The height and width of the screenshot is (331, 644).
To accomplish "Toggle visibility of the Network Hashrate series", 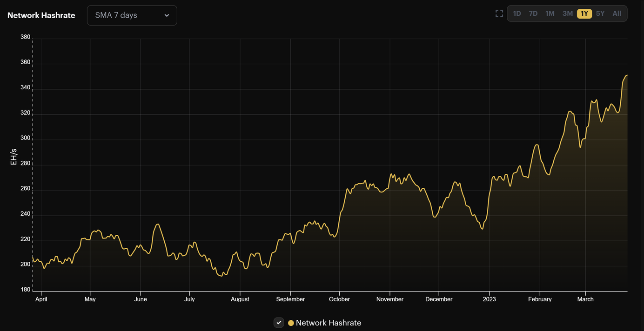I will click(x=279, y=322).
